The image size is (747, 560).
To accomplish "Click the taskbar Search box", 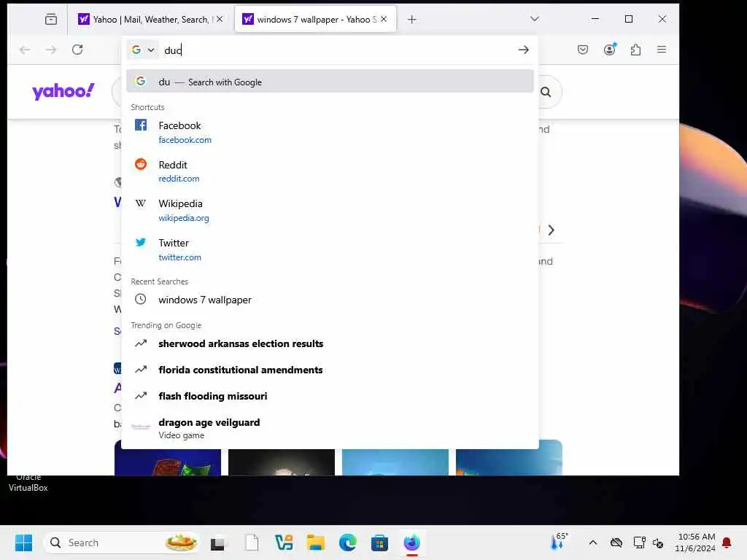I will [122, 542].
